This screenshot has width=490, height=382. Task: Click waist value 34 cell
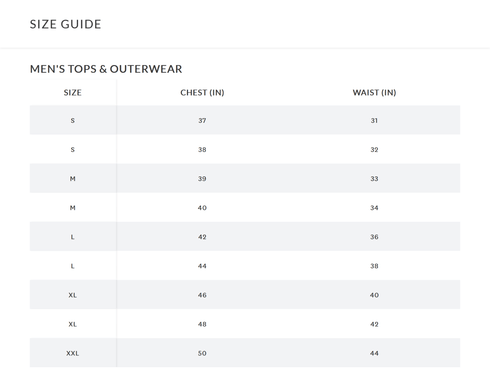(374, 208)
